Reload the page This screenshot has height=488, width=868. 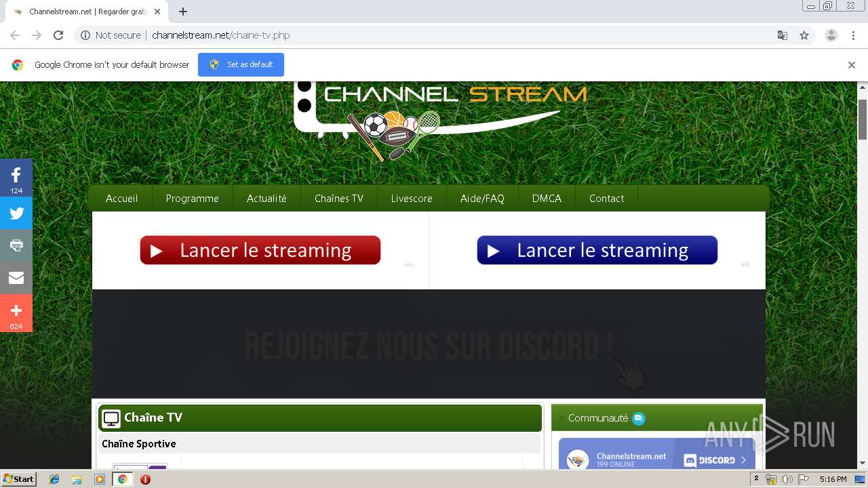click(x=58, y=35)
